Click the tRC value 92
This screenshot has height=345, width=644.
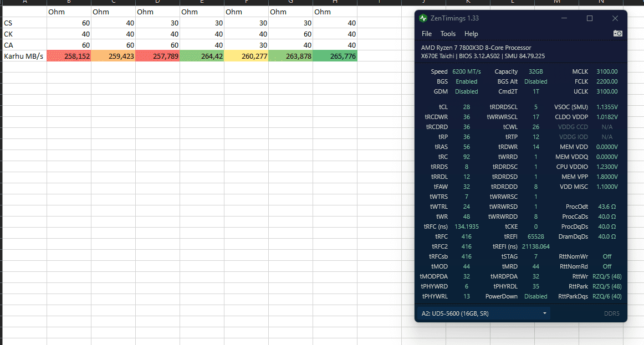pyautogui.click(x=467, y=157)
